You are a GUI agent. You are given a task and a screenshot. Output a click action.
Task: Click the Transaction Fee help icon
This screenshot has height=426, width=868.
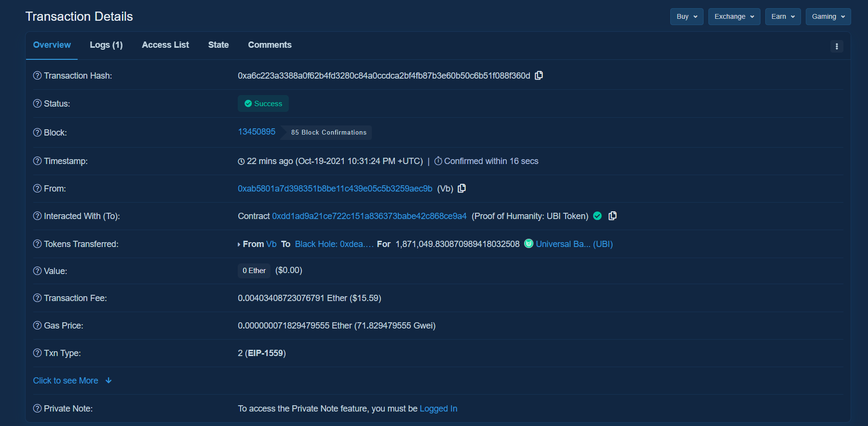tap(37, 298)
